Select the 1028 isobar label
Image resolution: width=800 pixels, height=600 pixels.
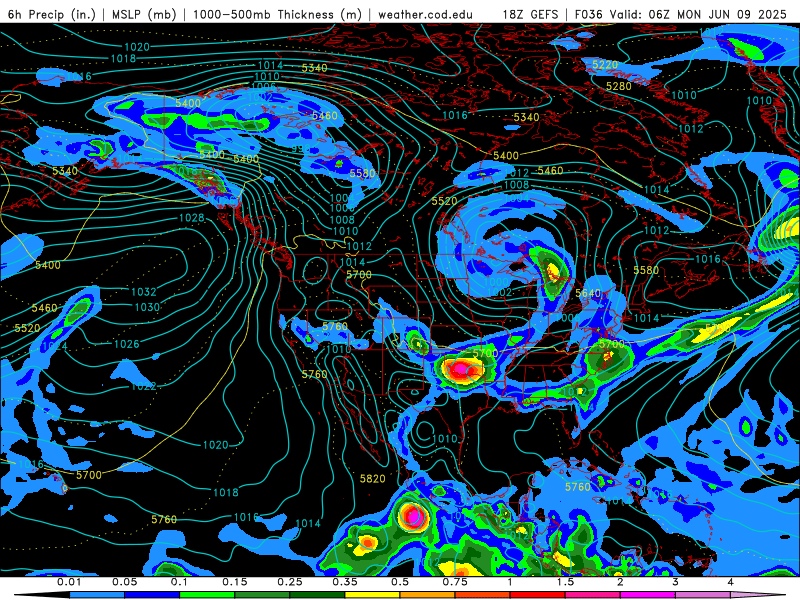tap(191, 218)
